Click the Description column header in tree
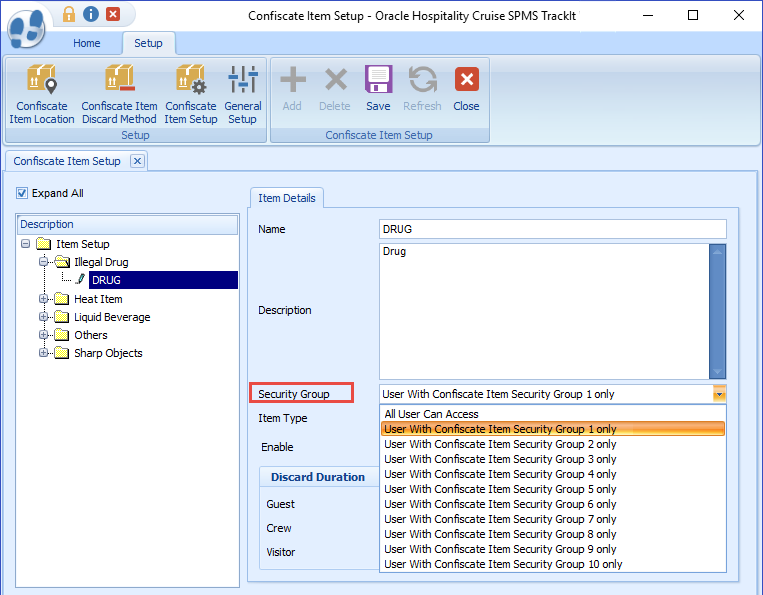The height and width of the screenshot is (595, 763). [127, 224]
